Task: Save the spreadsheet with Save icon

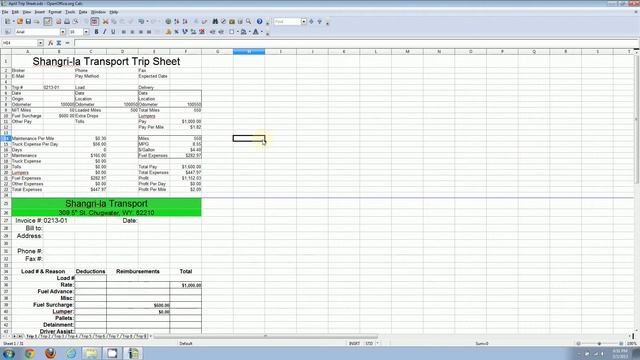Action: pyautogui.click(x=28, y=21)
